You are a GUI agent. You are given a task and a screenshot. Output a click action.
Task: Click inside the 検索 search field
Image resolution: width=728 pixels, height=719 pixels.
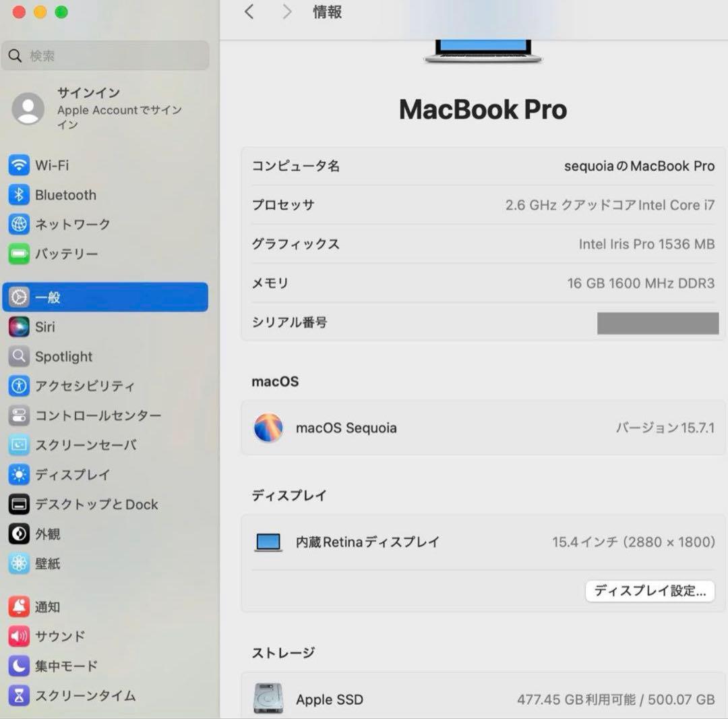104,56
